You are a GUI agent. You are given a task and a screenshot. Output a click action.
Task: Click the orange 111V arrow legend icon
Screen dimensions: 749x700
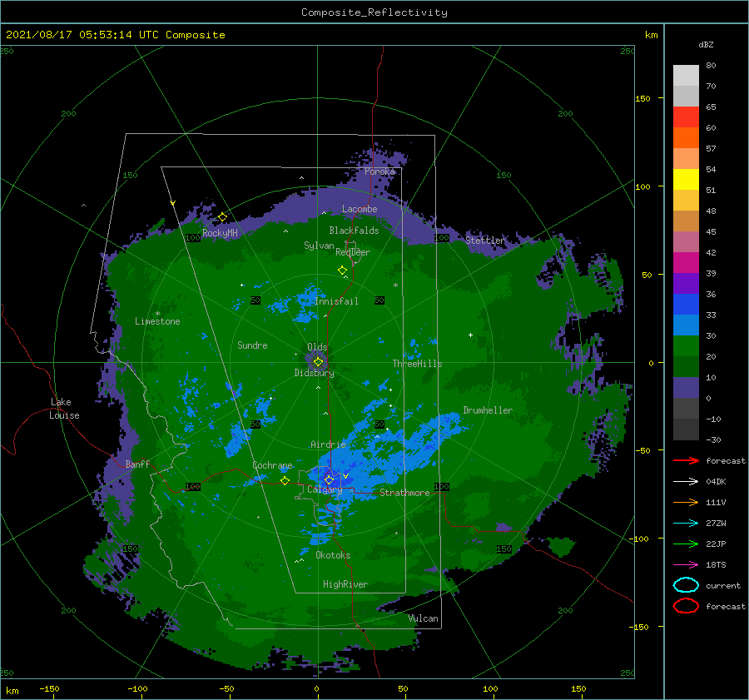coord(686,502)
